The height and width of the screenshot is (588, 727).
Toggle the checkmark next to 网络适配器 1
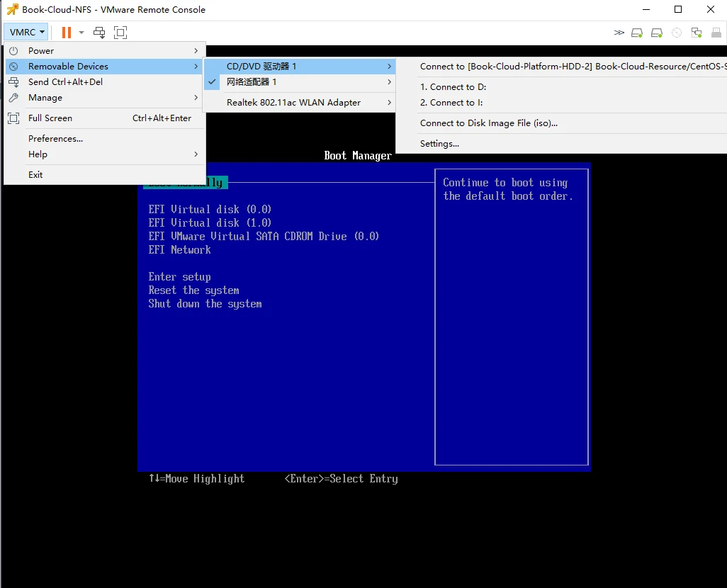213,82
